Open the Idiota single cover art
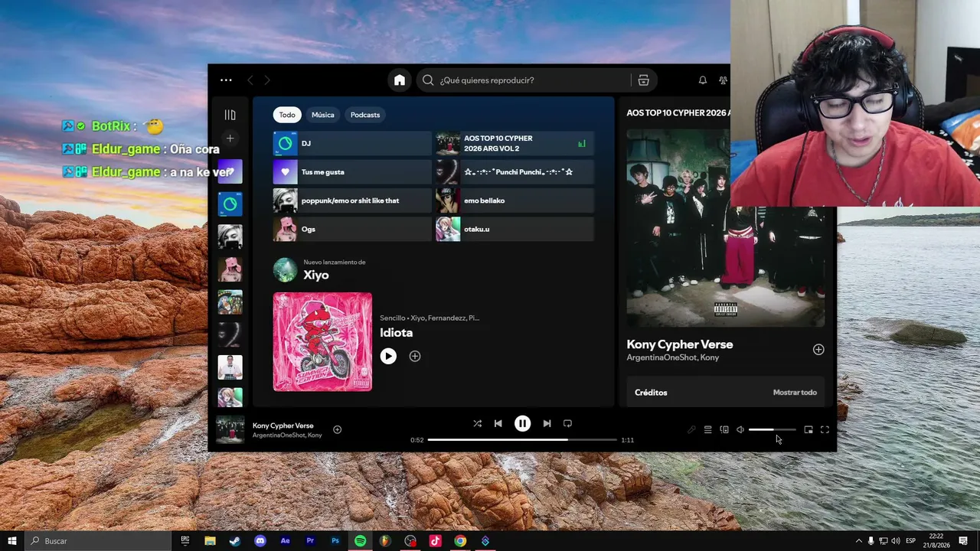 click(x=322, y=342)
